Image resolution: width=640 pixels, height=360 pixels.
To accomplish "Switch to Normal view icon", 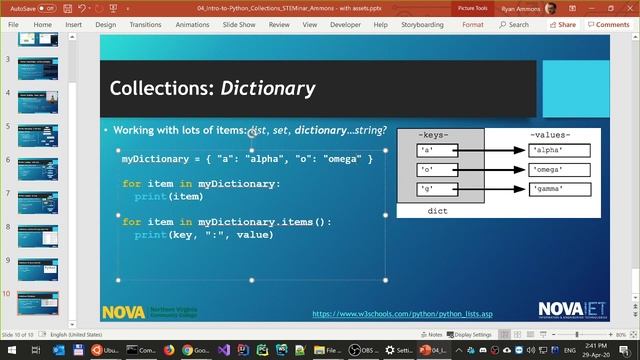I will click(504, 335).
